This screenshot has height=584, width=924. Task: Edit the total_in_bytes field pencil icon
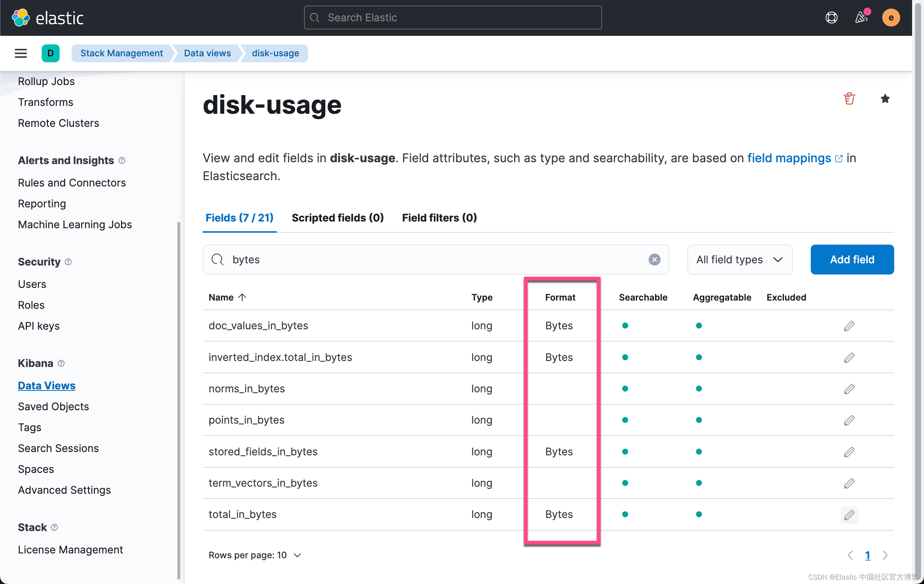[x=849, y=515]
